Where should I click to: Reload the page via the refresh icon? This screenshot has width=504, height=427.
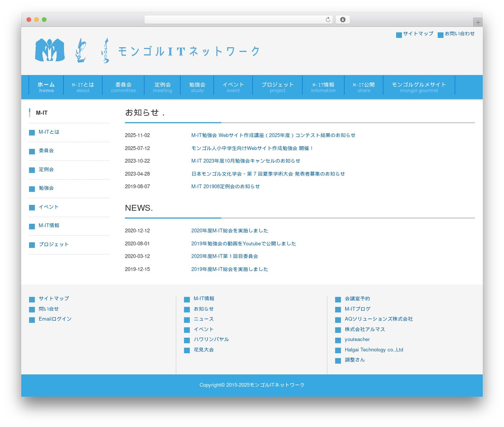click(x=328, y=20)
